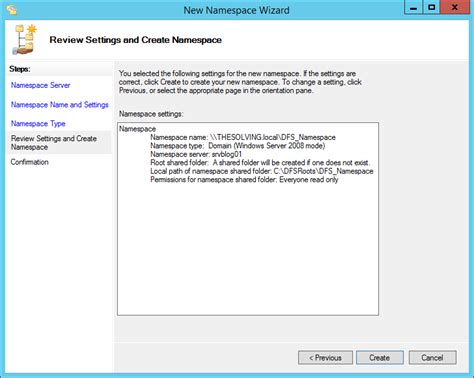Go back with the Previous button
The image size is (474, 378).
[325, 358]
